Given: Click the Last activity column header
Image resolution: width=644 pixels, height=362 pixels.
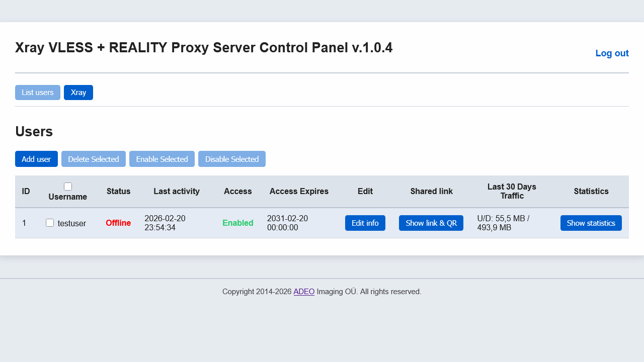Looking at the screenshot, I should pos(177,191).
